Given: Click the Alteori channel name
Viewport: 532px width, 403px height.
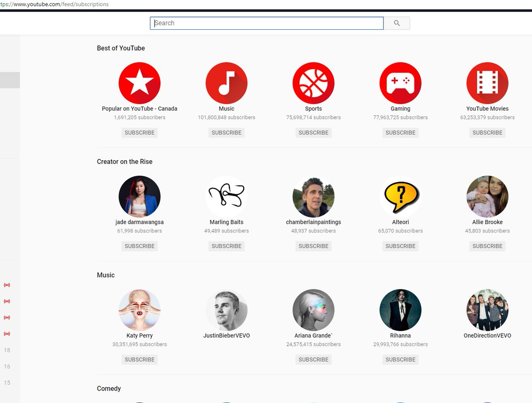Looking at the screenshot, I should coord(400,222).
